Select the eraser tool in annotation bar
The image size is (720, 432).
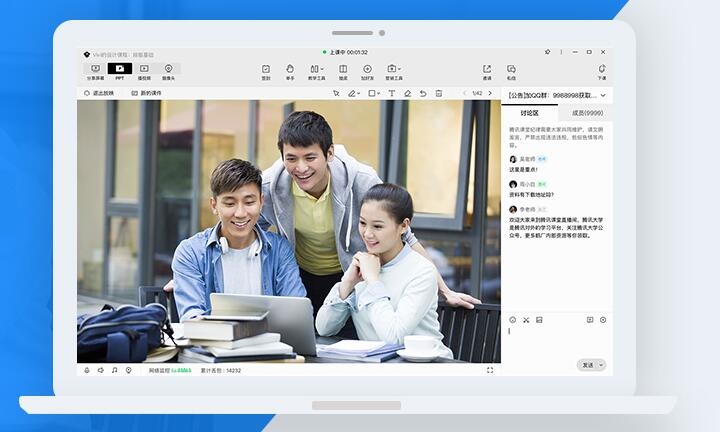[x=407, y=93]
